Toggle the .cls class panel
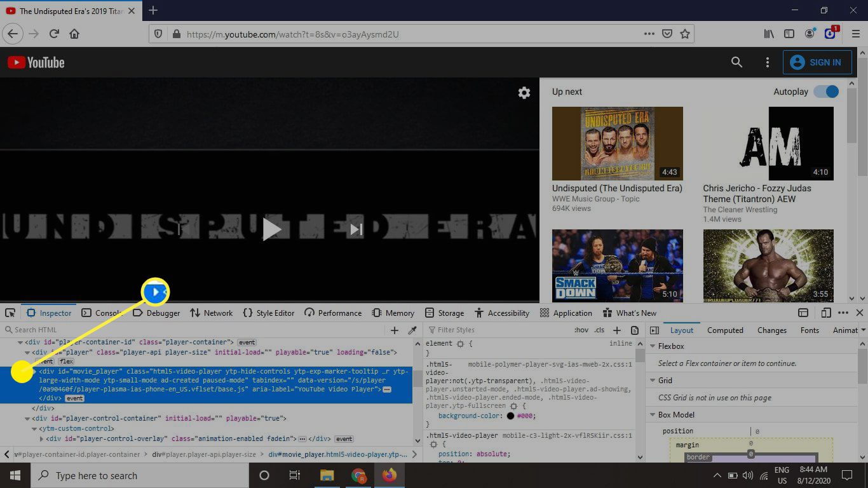The width and height of the screenshot is (868, 488). pyautogui.click(x=599, y=330)
